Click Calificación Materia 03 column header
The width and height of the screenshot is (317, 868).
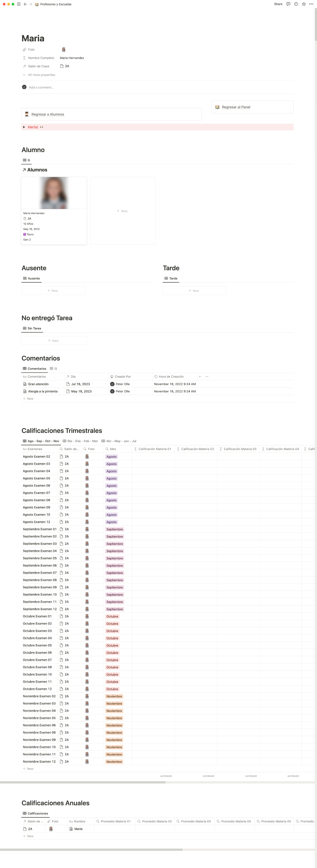tap(238, 449)
